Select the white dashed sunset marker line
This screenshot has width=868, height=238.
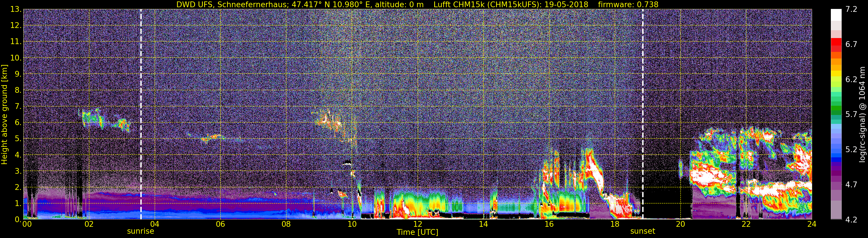coord(643,114)
